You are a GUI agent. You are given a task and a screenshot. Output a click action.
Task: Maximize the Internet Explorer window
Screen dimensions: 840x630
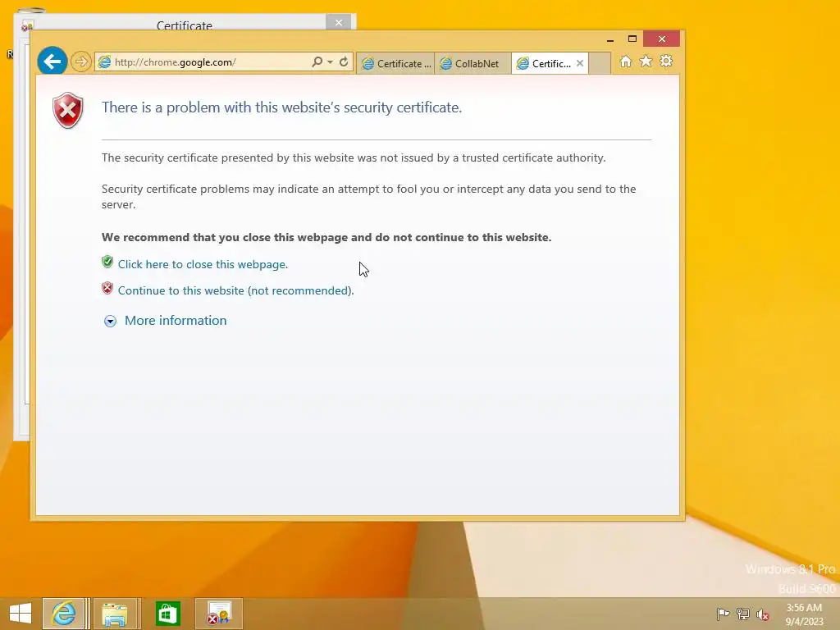coord(632,39)
